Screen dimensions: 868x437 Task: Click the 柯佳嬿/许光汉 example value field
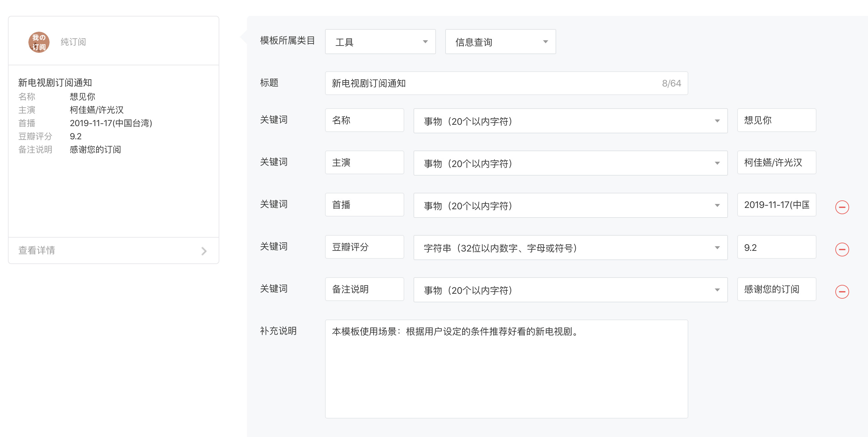(x=776, y=162)
